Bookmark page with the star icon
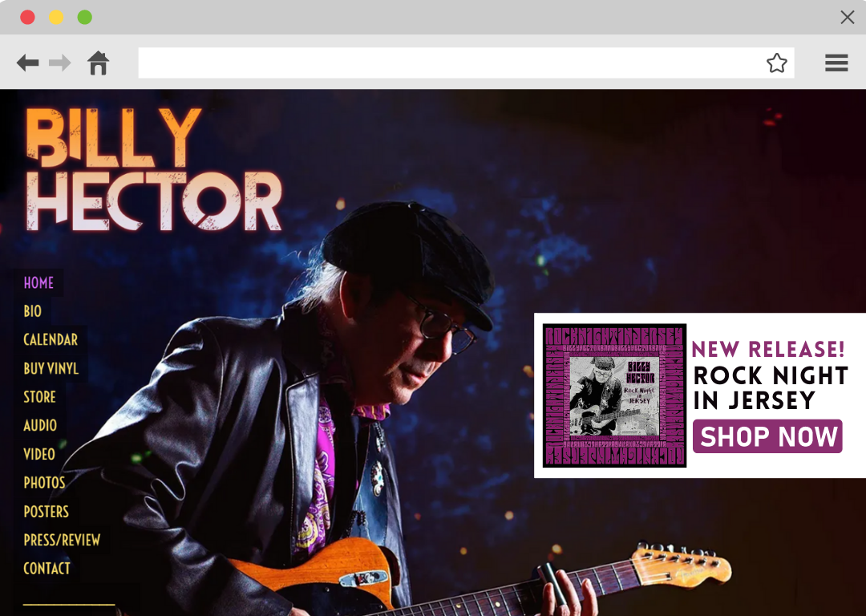866x616 pixels. [776, 63]
